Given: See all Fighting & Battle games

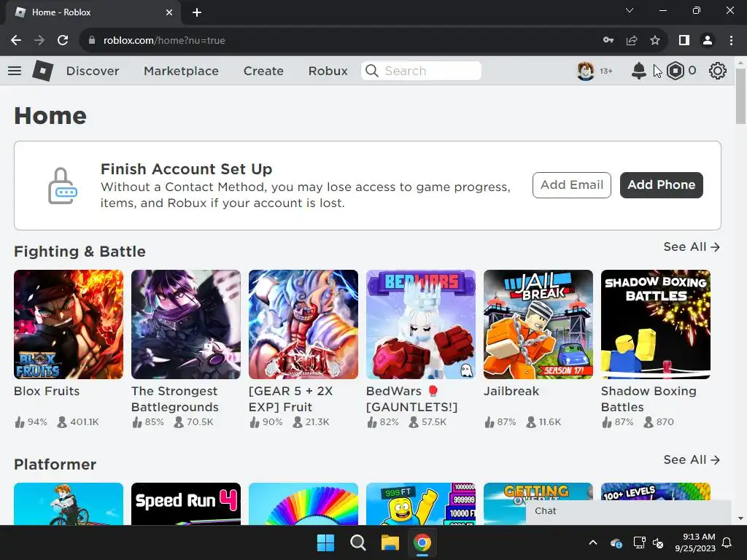Looking at the screenshot, I should [x=692, y=246].
